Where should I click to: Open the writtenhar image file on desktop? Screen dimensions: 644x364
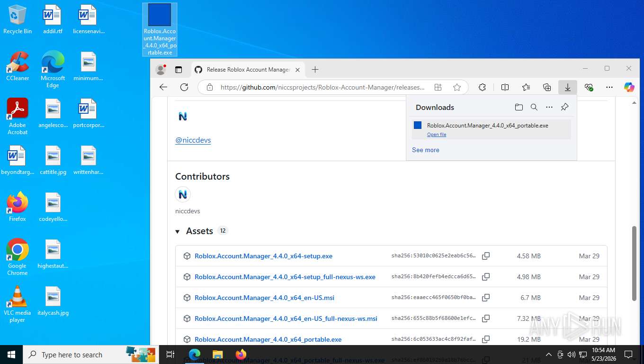[x=89, y=160]
